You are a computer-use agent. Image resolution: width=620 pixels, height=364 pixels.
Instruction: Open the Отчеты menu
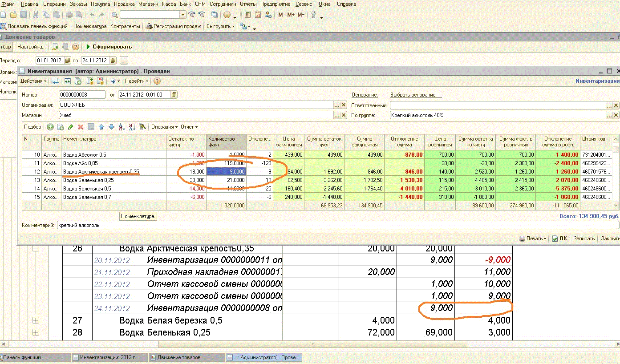[248, 4]
